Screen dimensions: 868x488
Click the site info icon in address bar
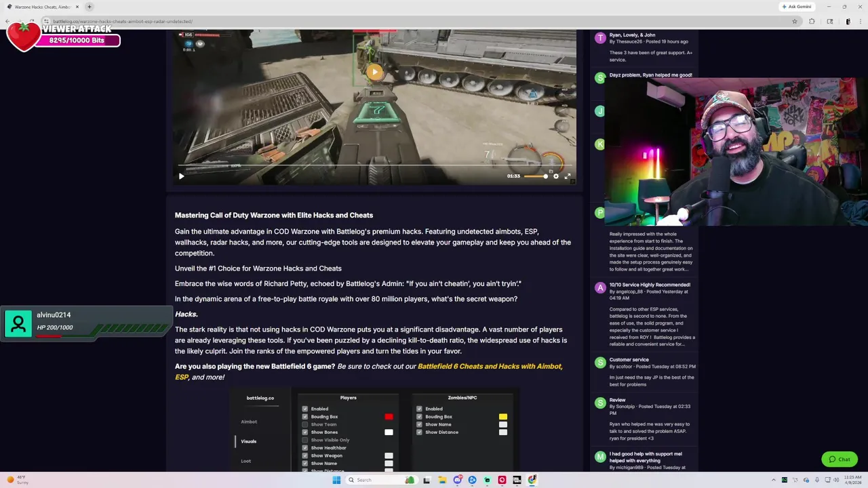click(47, 21)
